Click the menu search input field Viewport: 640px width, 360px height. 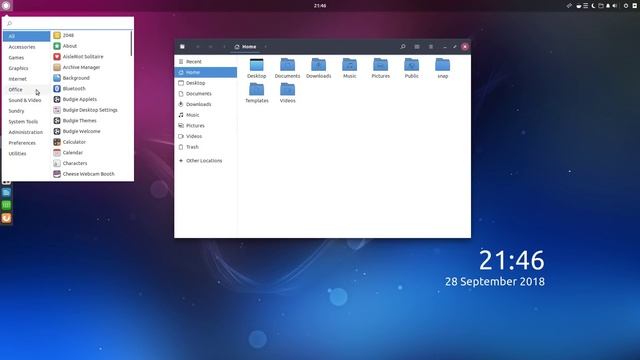[68, 24]
